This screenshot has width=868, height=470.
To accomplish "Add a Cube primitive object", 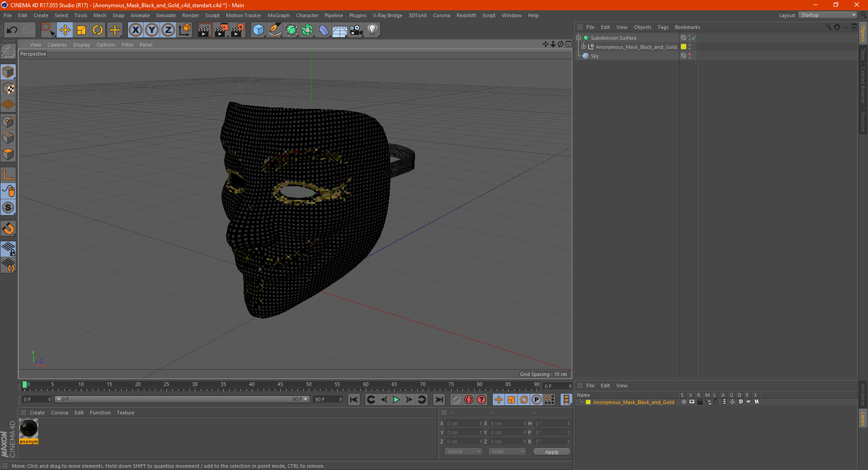I will click(258, 30).
